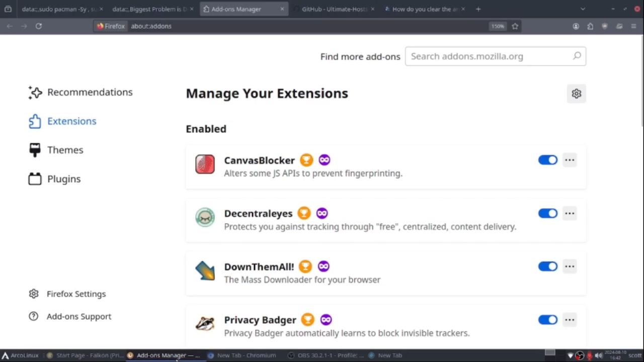
Task: Open more options for Privacy Badger
Action: (x=570, y=320)
